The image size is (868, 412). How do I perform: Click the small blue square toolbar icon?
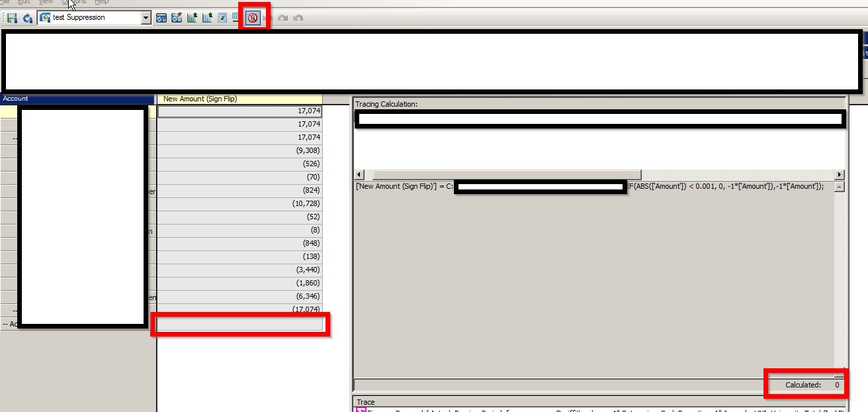[222, 18]
